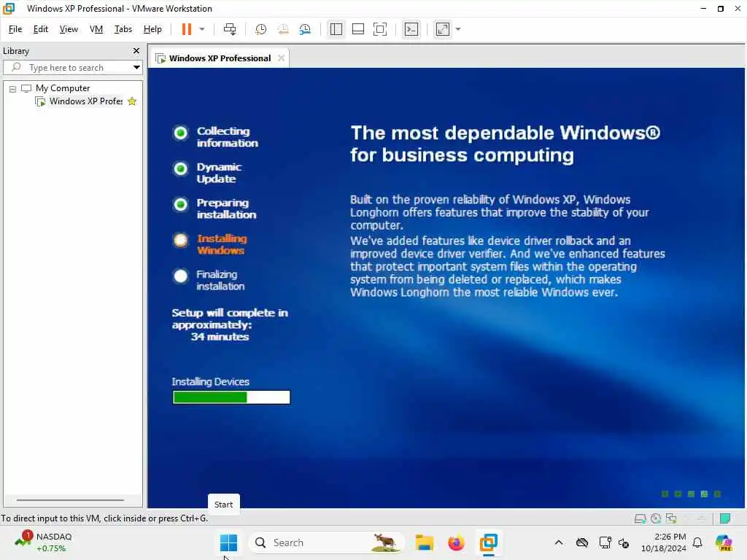Screen dimensions: 747x560
Task: Toggle the library sidebar view
Action: pos(336,29)
